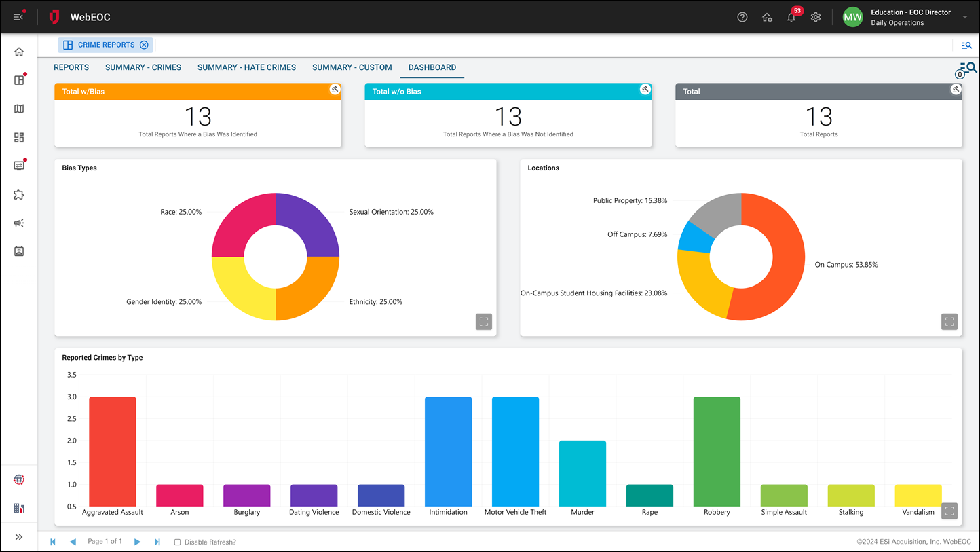The width and height of the screenshot is (980, 552).
Task: Switch to the SUMMARY - HATE CRIMES tab
Action: click(246, 67)
